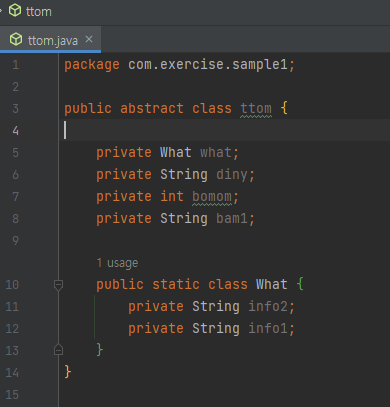Click the 'static' keyword on line 10
This screenshot has width=390, height=407.
point(176,285)
